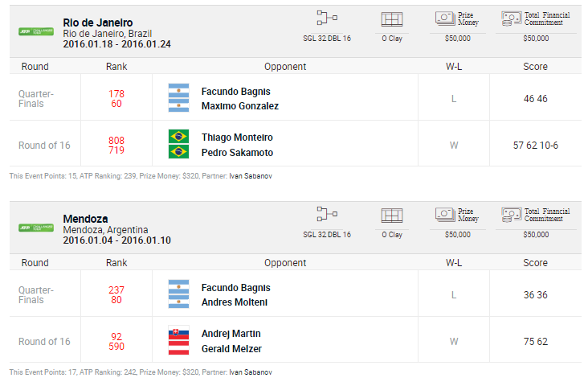
Task: Click the Argentina flag beside Maximo Gonzalez
Action: click(x=178, y=105)
